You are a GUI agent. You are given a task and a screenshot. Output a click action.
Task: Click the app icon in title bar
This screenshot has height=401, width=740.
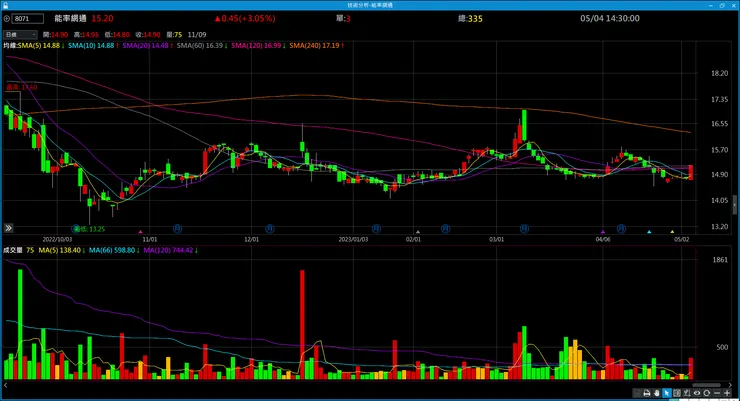point(5,5)
